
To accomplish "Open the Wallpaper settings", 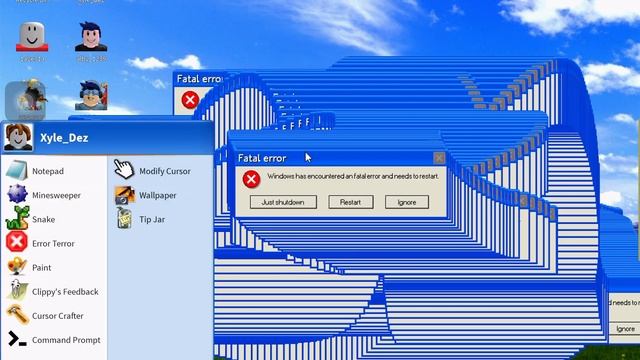I will 145,195.
